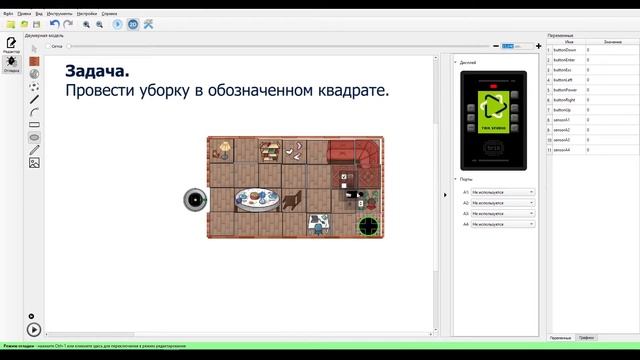The width and height of the screenshot is (640, 360).
Task: Collapse the Порты ports section
Action: pyautogui.click(x=456, y=179)
